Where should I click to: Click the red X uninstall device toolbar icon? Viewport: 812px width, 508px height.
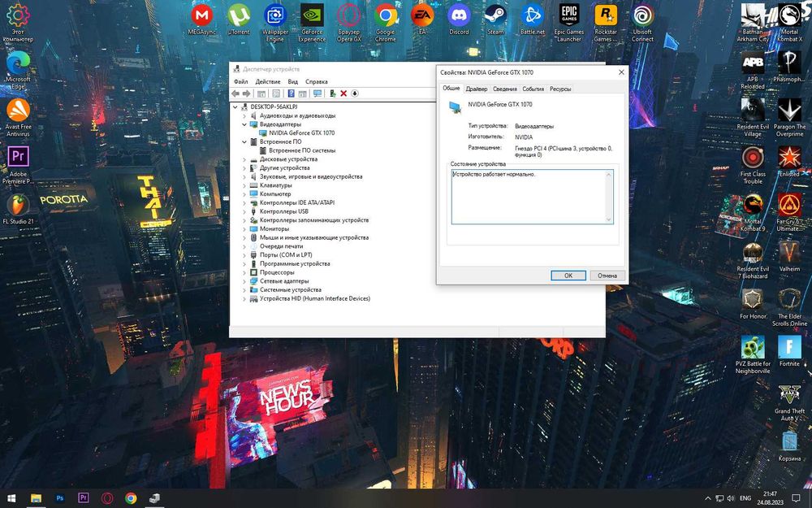[x=343, y=93]
